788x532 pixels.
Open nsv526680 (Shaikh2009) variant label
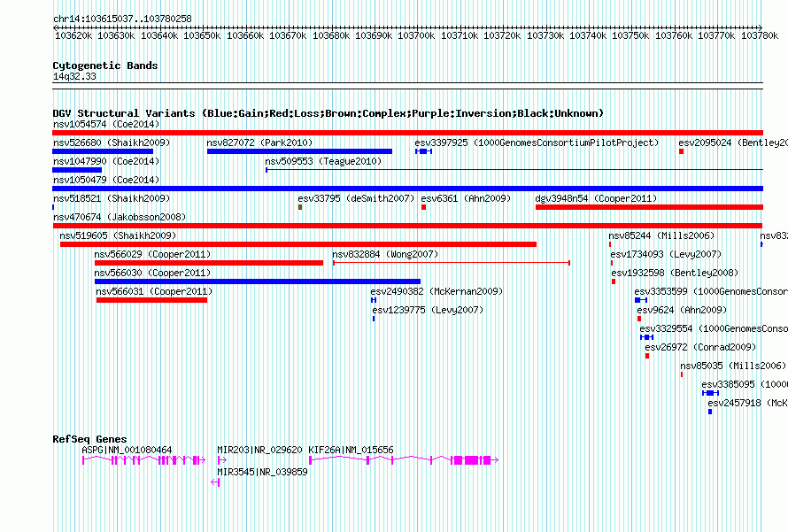pos(112,143)
